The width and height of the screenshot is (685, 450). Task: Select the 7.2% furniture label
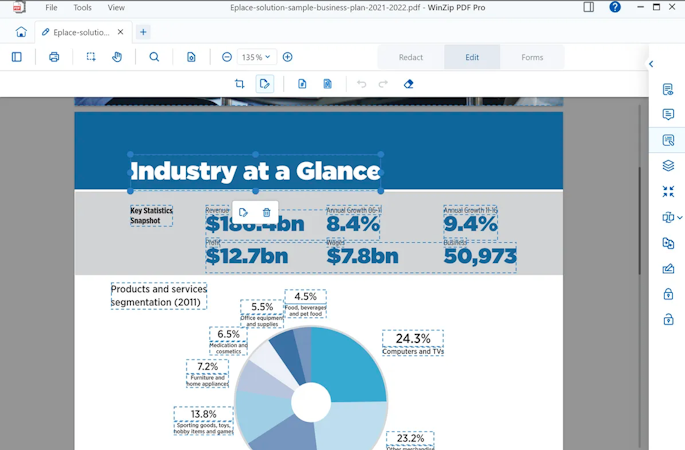208,374
